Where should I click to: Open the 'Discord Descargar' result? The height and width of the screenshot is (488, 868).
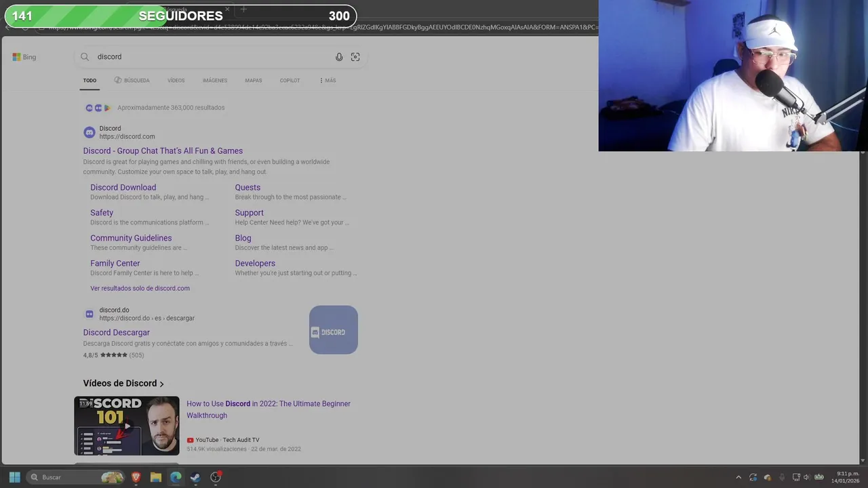[x=117, y=333]
